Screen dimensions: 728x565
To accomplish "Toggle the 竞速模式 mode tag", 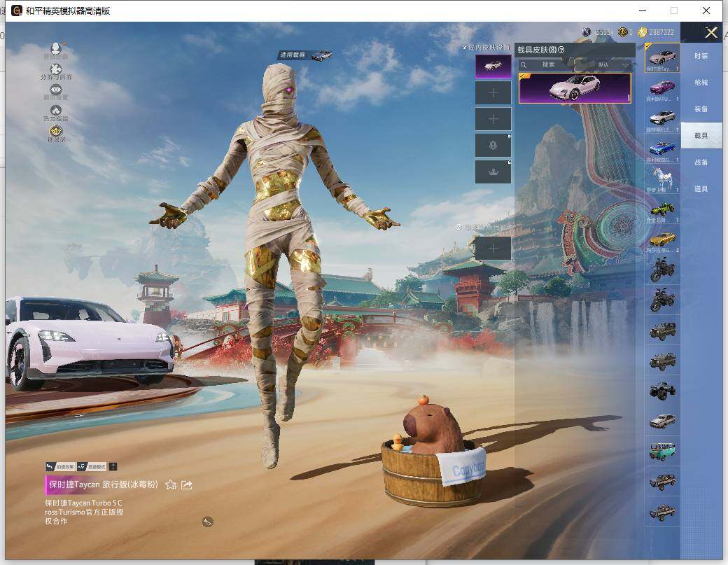I will pyautogui.click(x=92, y=466).
